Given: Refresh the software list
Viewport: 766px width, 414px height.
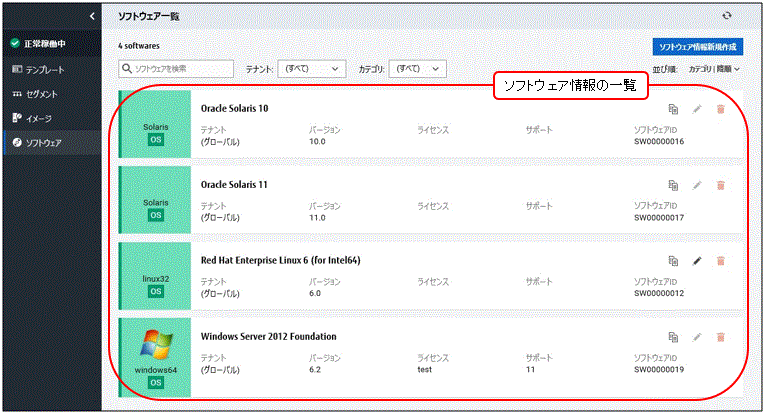Looking at the screenshot, I should click(727, 16).
